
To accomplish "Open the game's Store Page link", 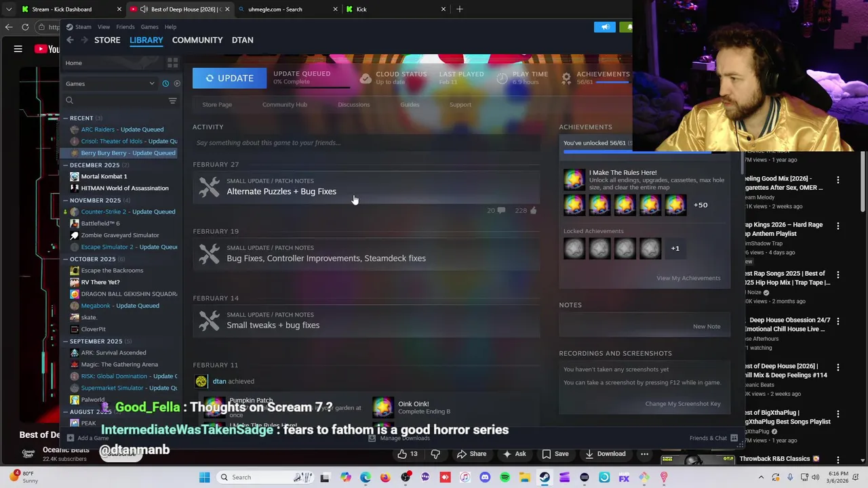I will point(217,104).
